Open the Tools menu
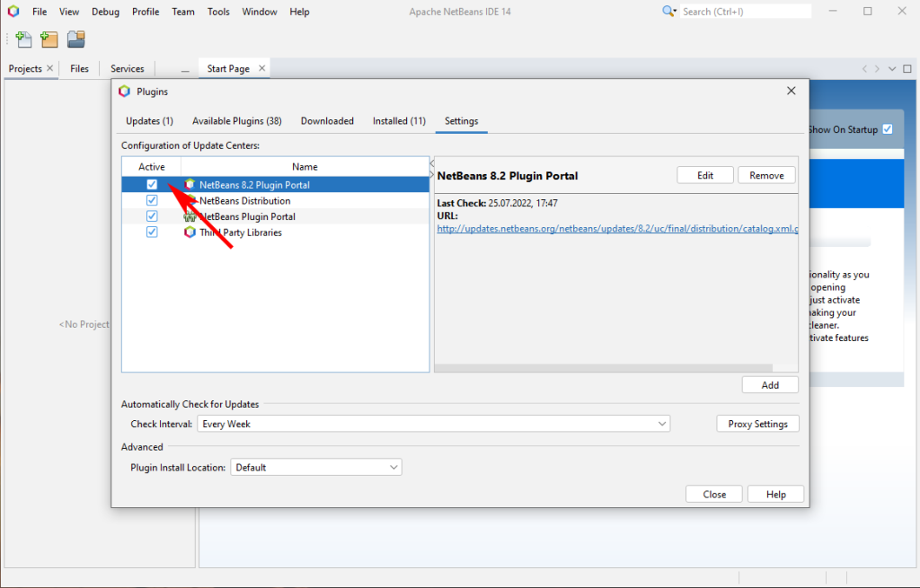920x588 pixels. [x=218, y=12]
